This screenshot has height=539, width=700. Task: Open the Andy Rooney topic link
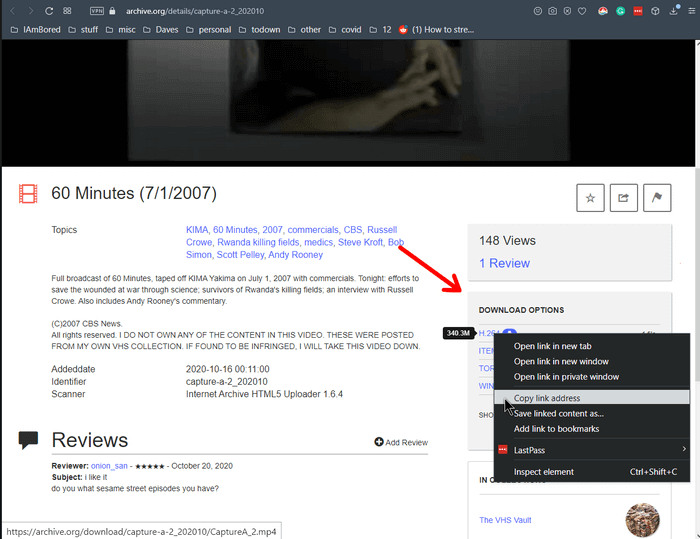[296, 255]
